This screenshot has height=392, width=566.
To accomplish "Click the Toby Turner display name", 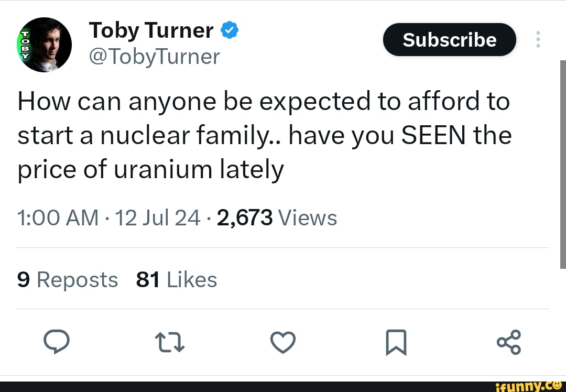I will [x=151, y=31].
